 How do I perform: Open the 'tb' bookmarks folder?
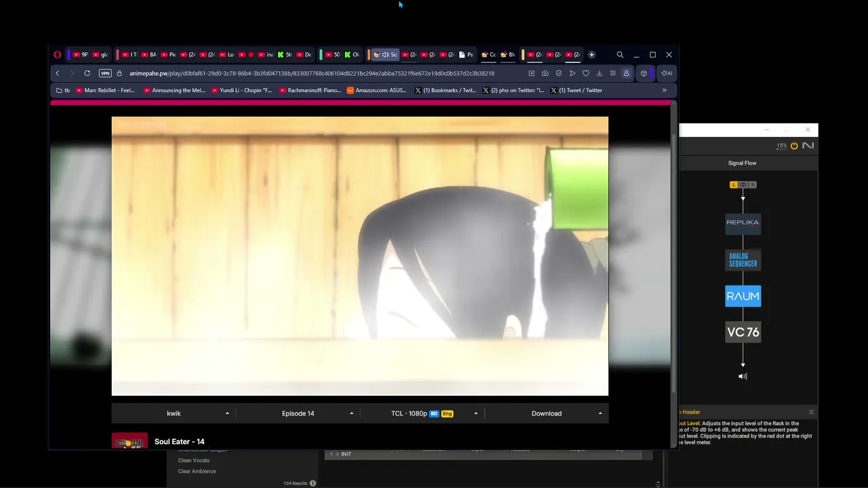pos(63,90)
